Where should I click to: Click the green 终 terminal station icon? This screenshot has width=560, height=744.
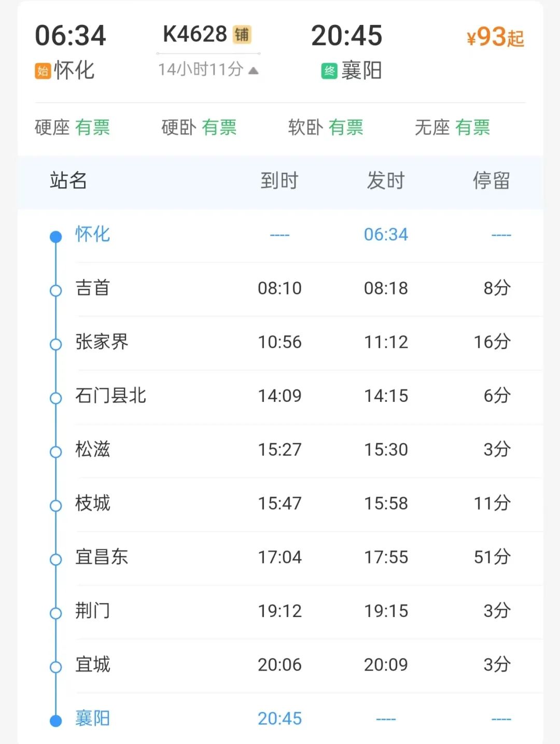[329, 71]
